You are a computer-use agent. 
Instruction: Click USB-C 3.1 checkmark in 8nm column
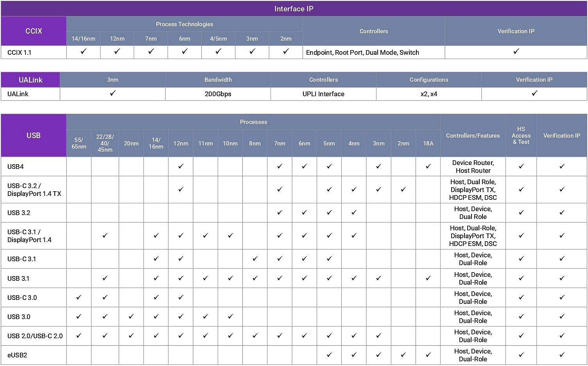255,259
